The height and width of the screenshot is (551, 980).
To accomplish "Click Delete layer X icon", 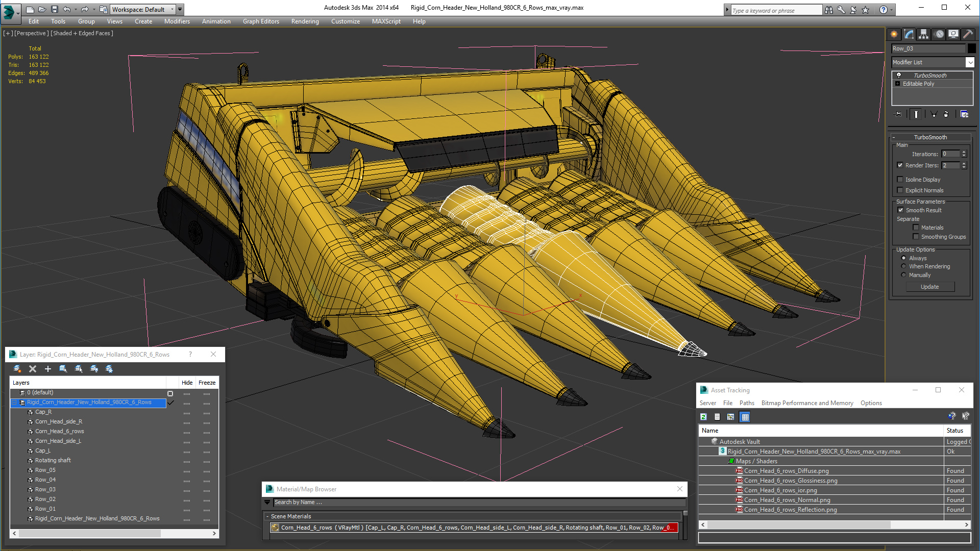I will click(x=33, y=369).
